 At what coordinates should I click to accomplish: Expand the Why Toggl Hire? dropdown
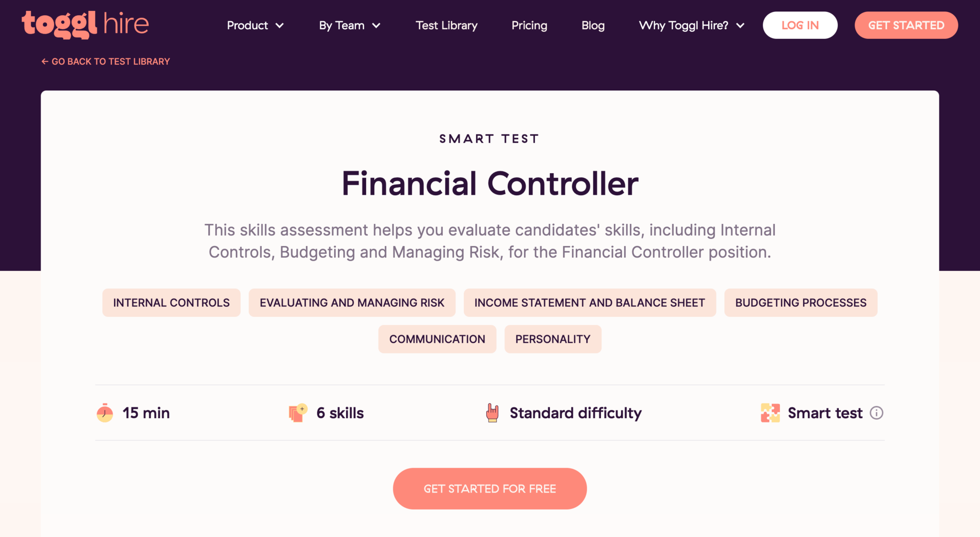click(691, 25)
